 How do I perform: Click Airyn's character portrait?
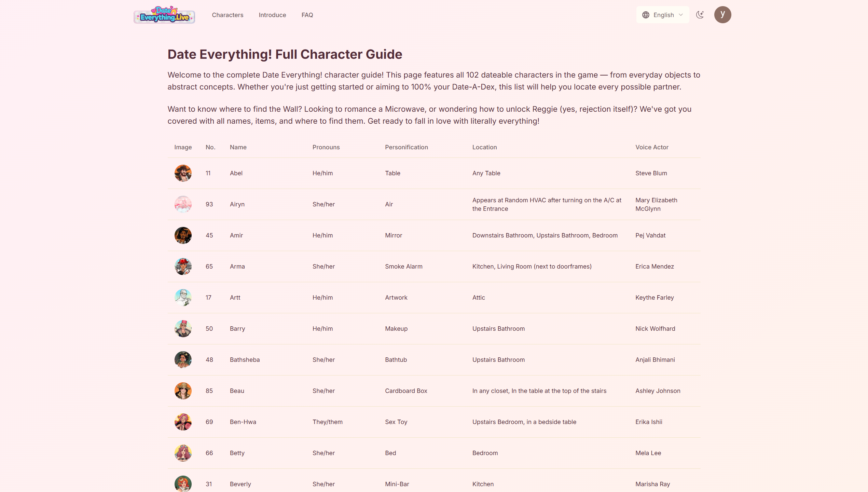click(183, 204)
